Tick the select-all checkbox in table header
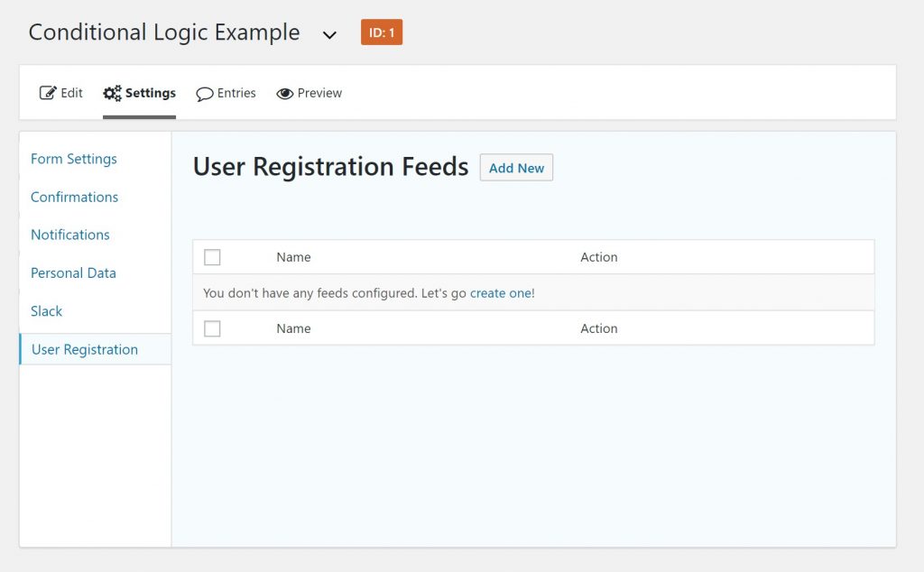Screen dimensions: 924x572 click(212, 258)
